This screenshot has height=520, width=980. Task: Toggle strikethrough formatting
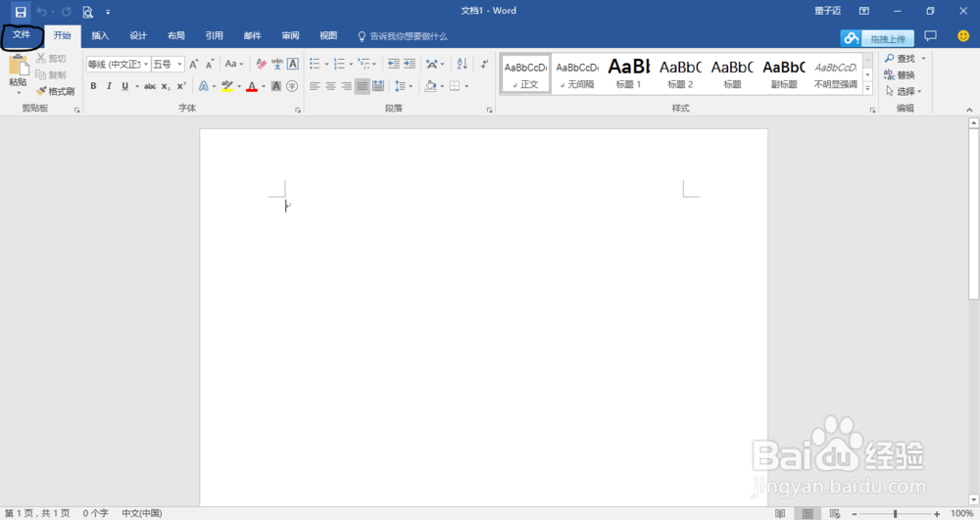(x=149, y=86)
